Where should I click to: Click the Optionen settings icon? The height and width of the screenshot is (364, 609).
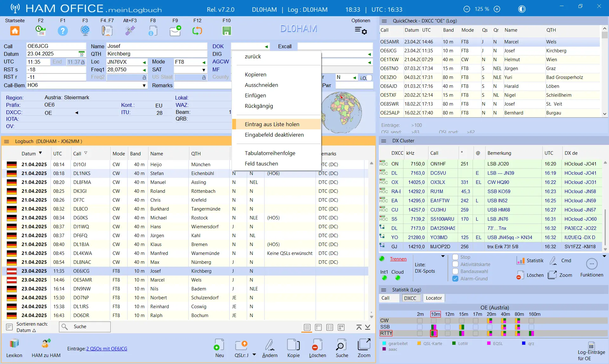click(361, 31)
